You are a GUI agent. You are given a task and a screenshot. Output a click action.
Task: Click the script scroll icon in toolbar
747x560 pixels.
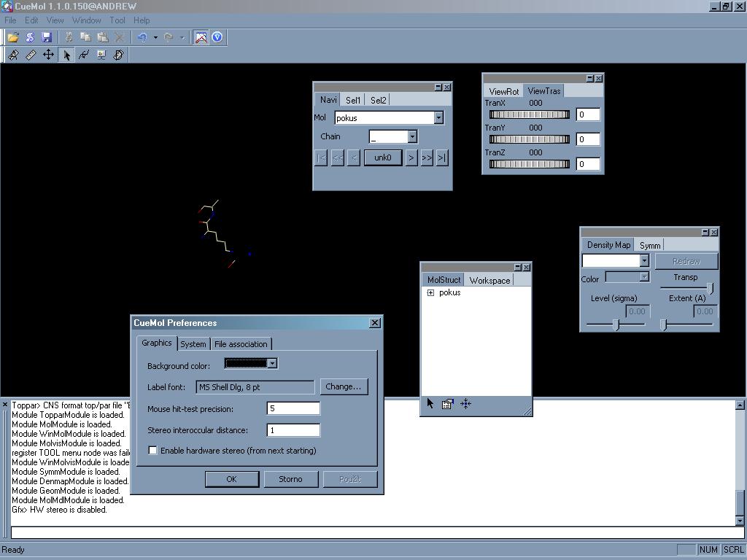pos(29,37)
